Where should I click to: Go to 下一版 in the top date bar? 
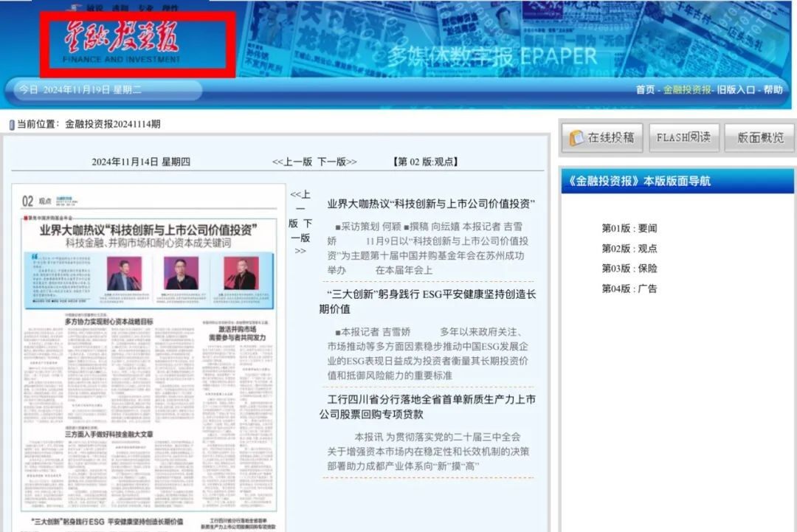pos(337,162)
